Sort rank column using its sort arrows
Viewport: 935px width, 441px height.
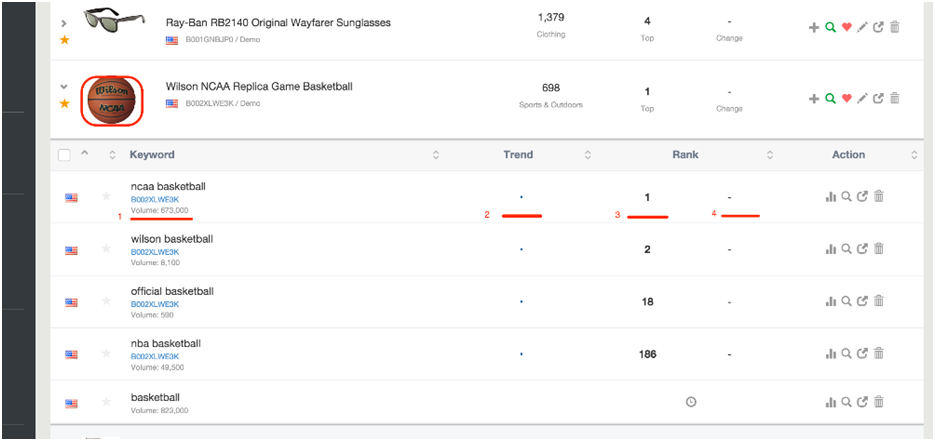[770, 155]
